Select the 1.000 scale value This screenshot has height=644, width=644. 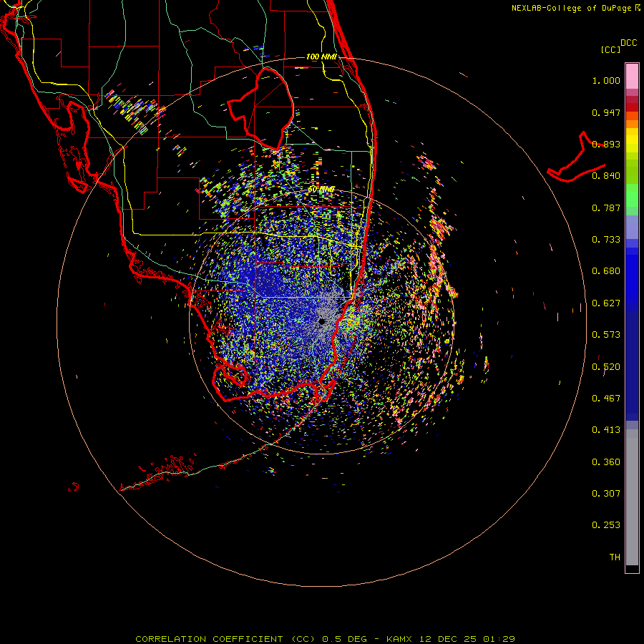point(606,80)
